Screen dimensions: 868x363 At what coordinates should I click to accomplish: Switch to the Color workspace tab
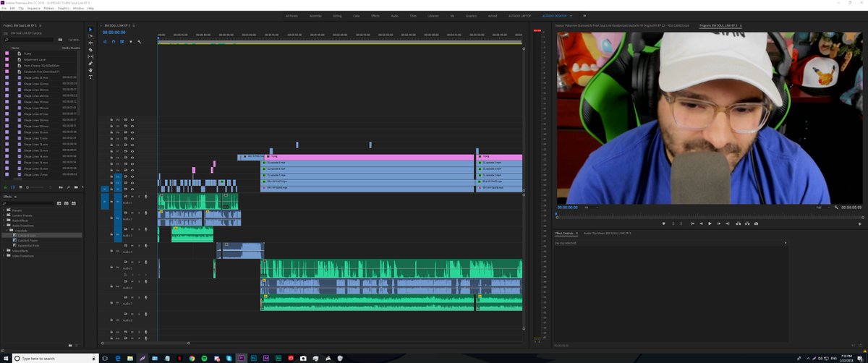click(x=357, y=14)
